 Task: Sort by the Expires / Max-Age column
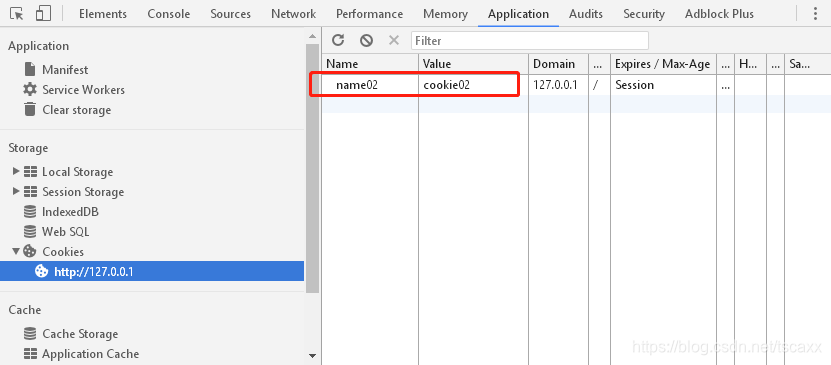(663, 64)
